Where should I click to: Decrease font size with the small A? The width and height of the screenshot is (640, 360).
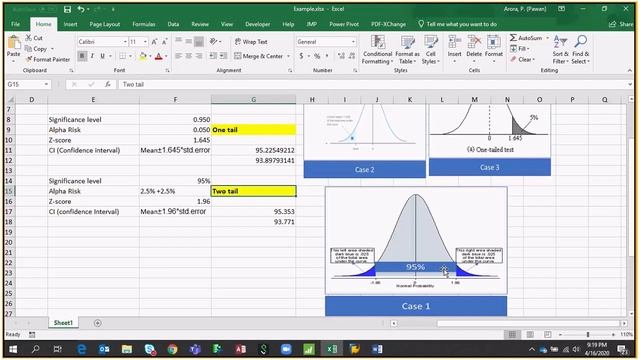[164, 42]
